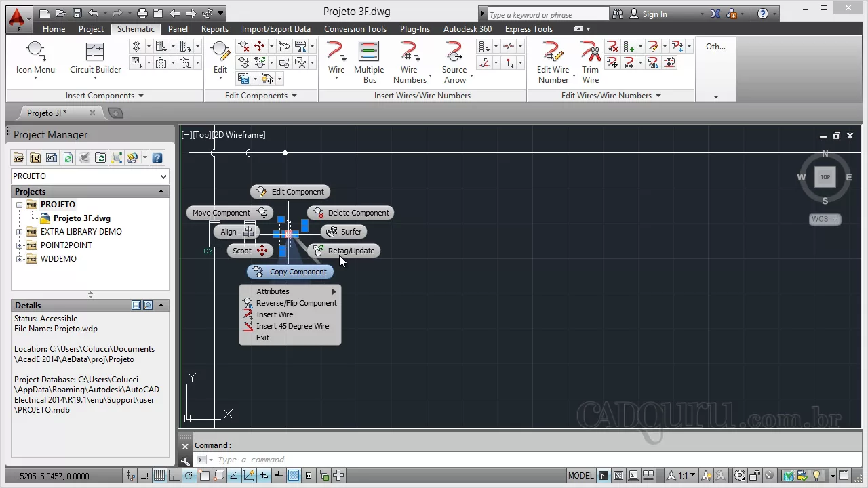The image size is (868, 488).
Task: Open annotation scale 1:1 dropdown
Action: click(x=681, y=476)
